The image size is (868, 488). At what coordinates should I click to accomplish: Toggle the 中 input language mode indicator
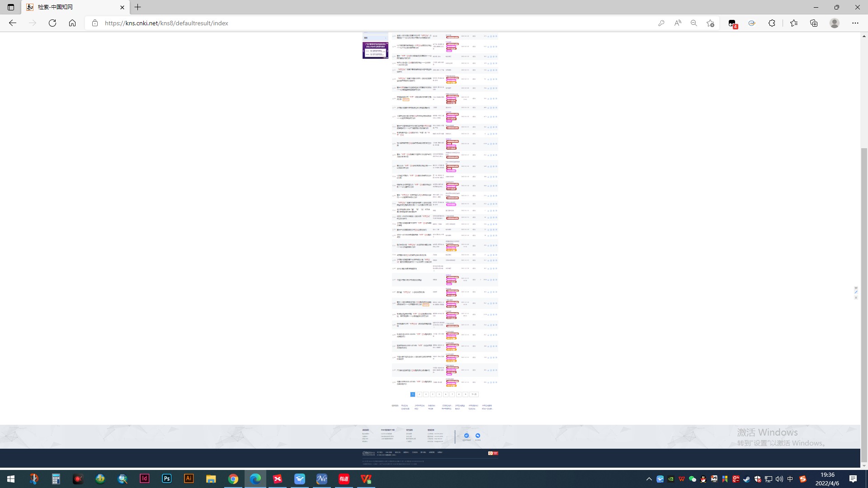(x=790, y=479)
